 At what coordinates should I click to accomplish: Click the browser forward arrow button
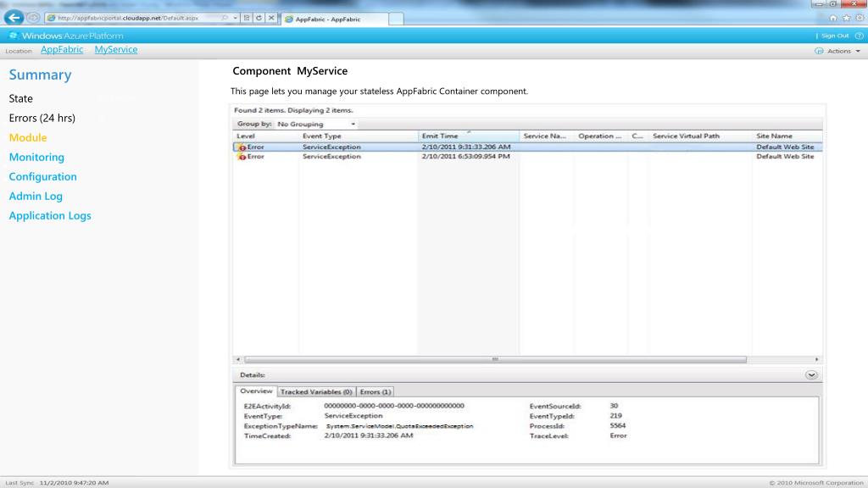33,18
